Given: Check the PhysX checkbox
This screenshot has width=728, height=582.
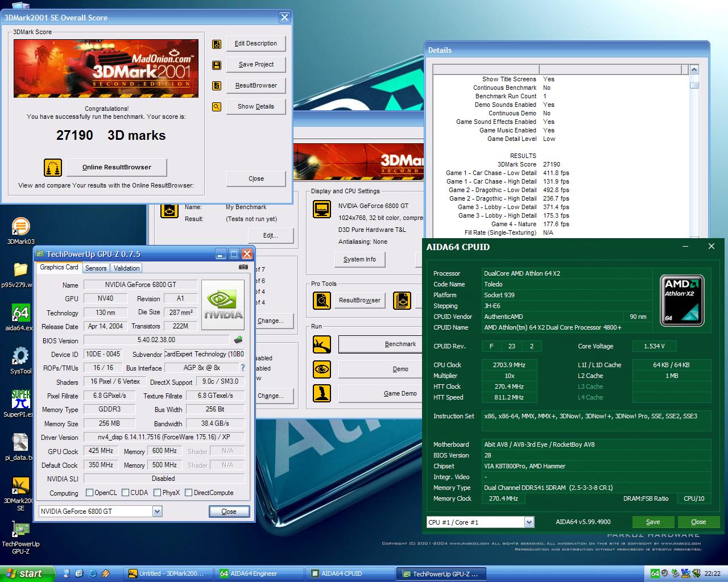Looking at the screenshot, I should 157,493.
